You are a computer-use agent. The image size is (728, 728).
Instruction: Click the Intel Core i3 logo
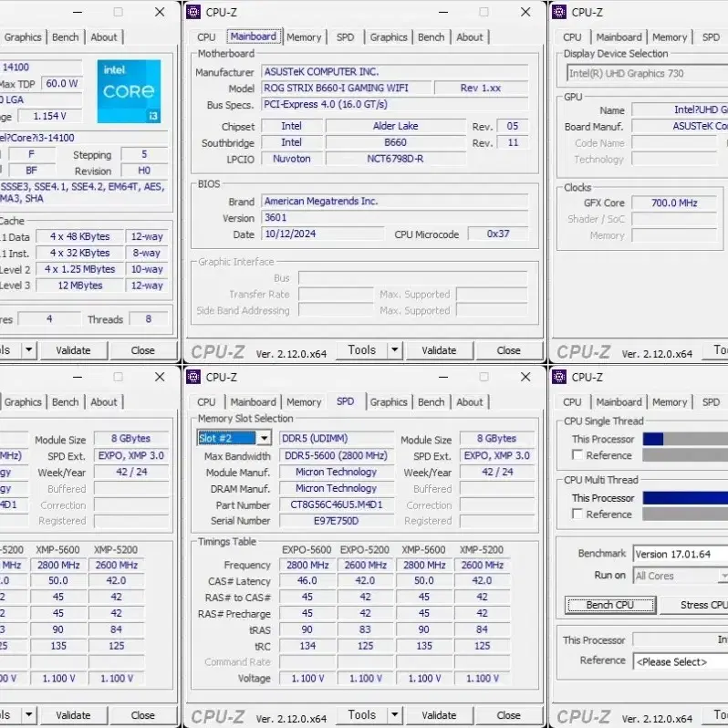tap(129, 91)
